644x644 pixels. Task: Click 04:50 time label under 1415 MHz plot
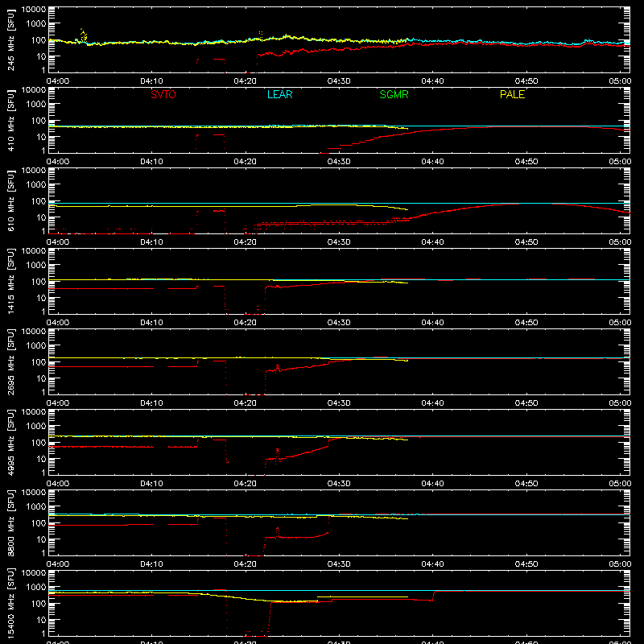[x=526, y=323]
